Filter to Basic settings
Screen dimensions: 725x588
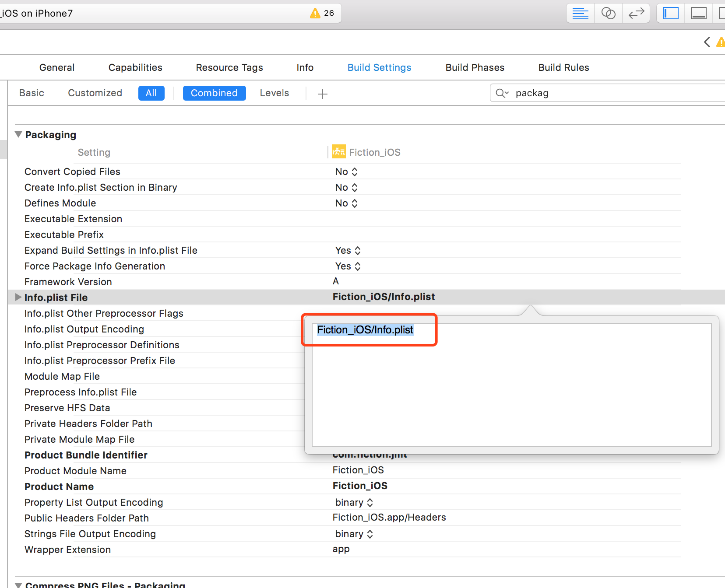[32, 93]
